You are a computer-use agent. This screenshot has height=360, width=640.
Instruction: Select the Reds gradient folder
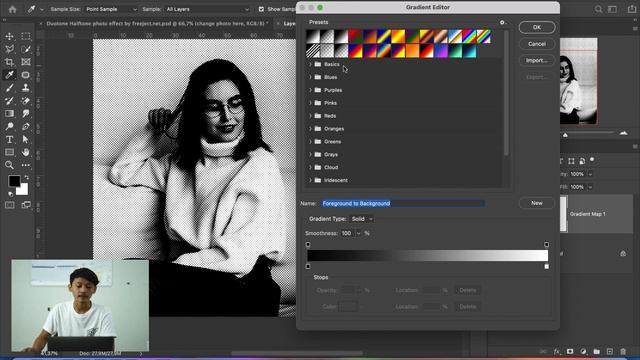pos(330,116)
